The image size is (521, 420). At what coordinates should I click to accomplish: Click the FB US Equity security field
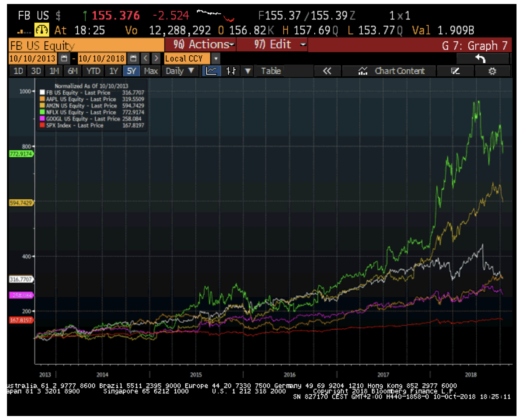(86, 45)
